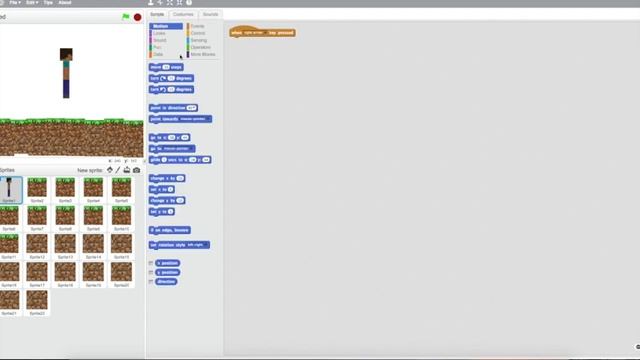The image size is (640, 360).
Task: Select the Looks block category
Action: pyautogui.click(x=166, y=33)
